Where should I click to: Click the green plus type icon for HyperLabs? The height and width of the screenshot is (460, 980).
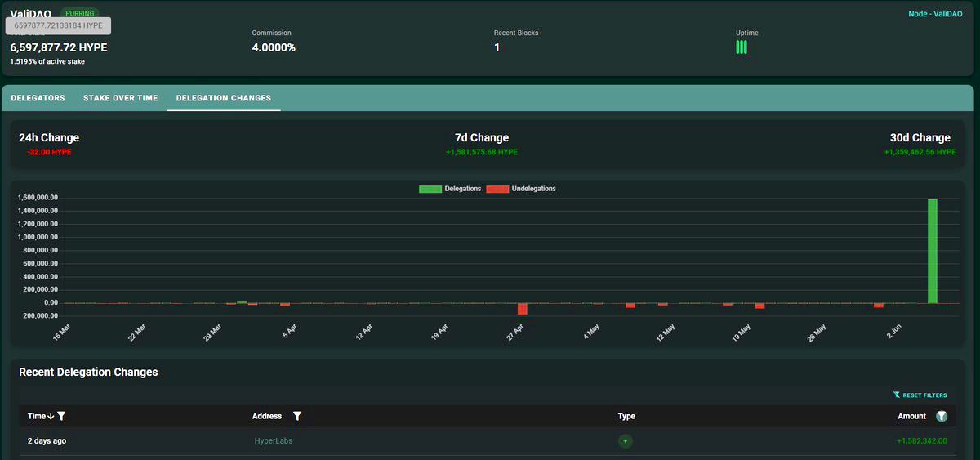point(626,441)
